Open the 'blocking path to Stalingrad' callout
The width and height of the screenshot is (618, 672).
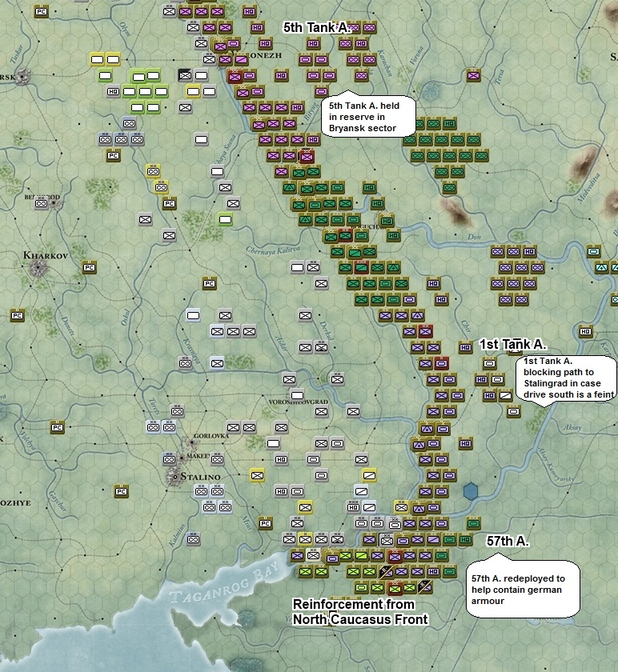click(566, 380)
